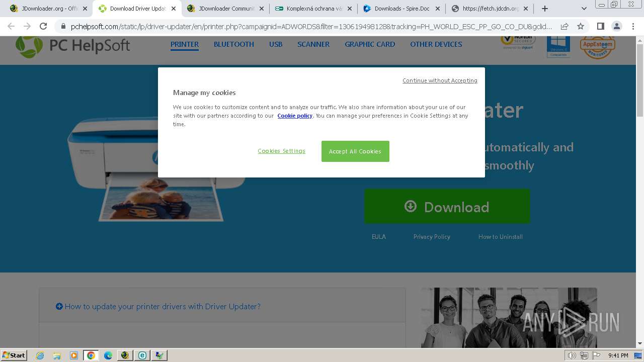
Task: Open the Windows Start menu
Action: pos(14,355)
